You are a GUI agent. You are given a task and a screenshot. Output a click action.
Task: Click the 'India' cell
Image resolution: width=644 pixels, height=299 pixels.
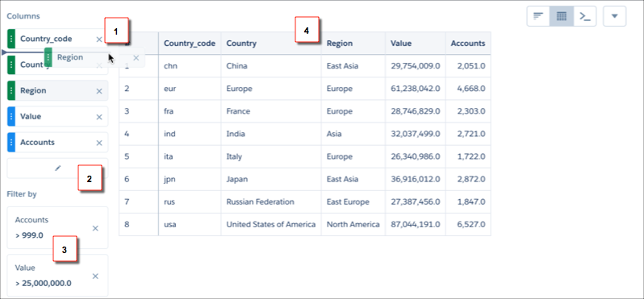(x=271, y=134)
